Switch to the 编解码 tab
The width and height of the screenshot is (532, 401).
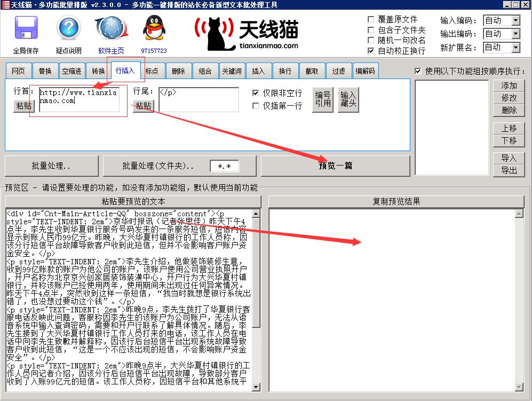coord(366,71)
